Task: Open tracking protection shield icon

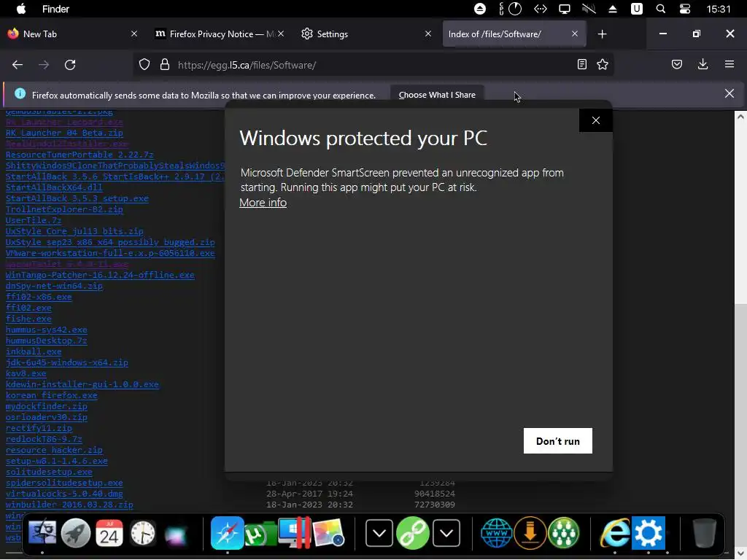Action: click(144, 65)
